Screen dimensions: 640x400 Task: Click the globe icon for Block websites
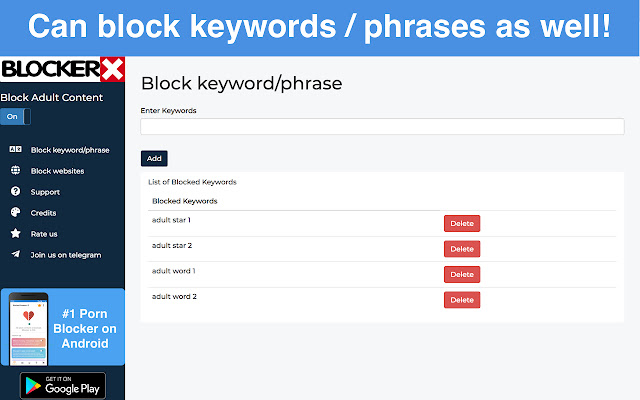[15, 171]
